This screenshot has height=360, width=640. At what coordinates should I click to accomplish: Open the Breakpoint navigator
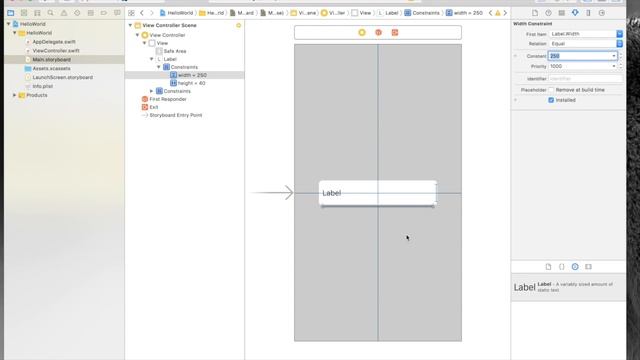[104, 13]
